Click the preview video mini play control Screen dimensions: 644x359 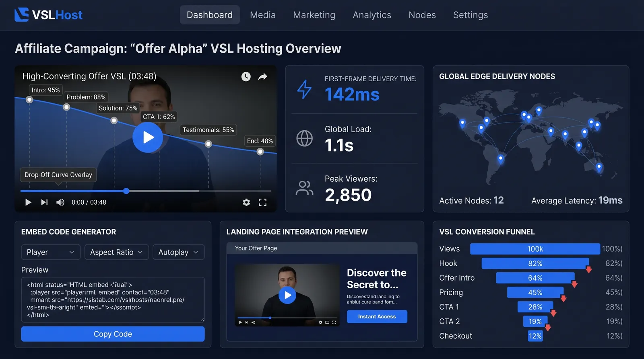(x=240, y=322)
